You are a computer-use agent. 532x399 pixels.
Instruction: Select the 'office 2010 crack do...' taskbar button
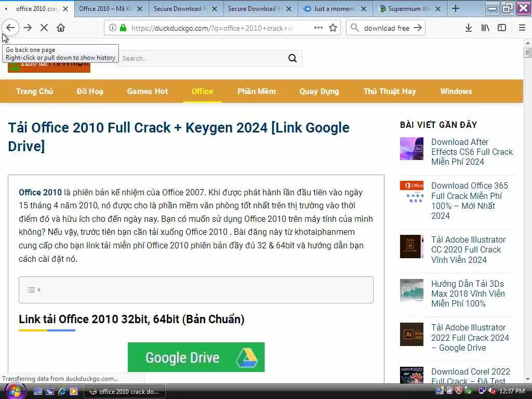click(125, 392)
